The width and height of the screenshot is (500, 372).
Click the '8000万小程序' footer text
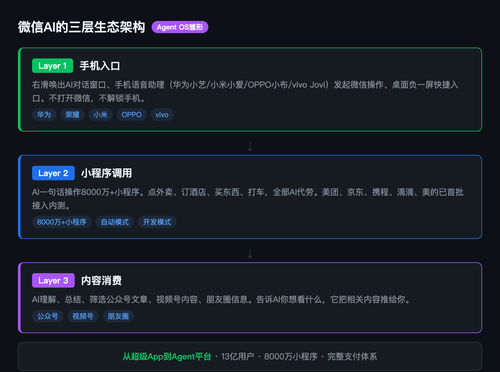coord(291,357)
